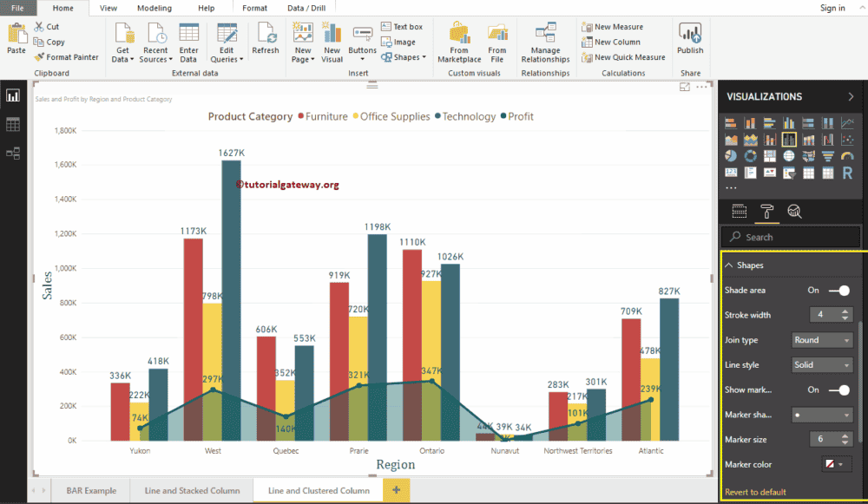Switch to Data view in left sidebar

click(13, 124)
